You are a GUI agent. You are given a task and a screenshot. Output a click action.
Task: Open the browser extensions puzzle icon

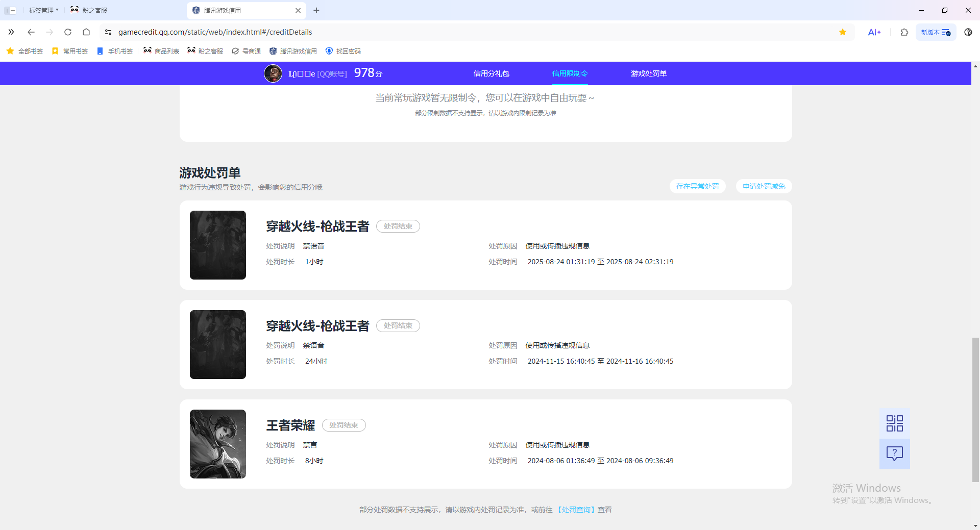coord(904,32)
